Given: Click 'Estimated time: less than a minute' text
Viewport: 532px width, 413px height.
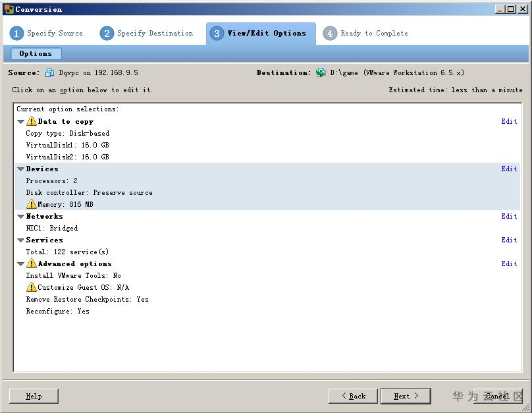Looking at the screenshot, I should click(456, 90).
